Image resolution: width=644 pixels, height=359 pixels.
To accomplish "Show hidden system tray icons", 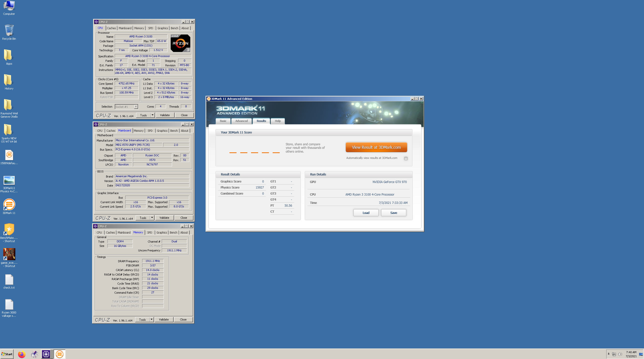I will [609, 354].
